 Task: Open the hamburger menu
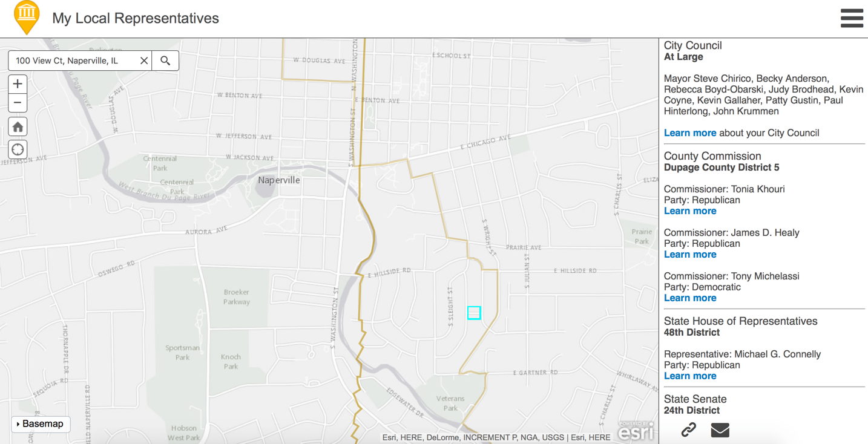[852, 18]
